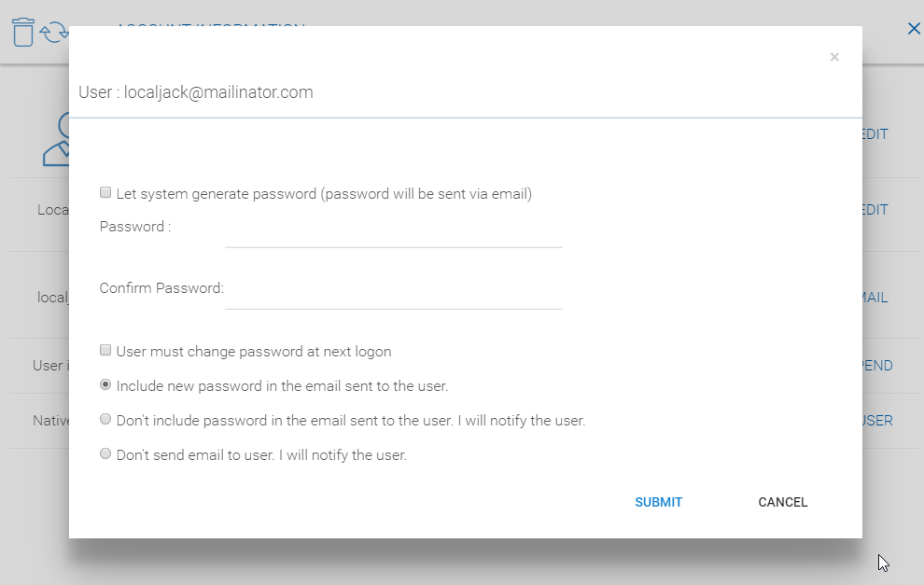Cancel the password reset dialog
This screenshot has height=585, width=924.
[782, 502]
